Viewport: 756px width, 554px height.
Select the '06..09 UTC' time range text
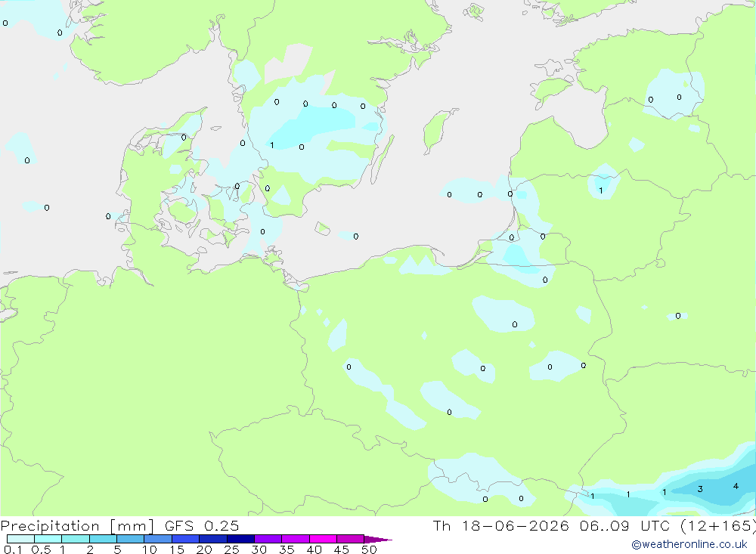[x=624, y=526]
